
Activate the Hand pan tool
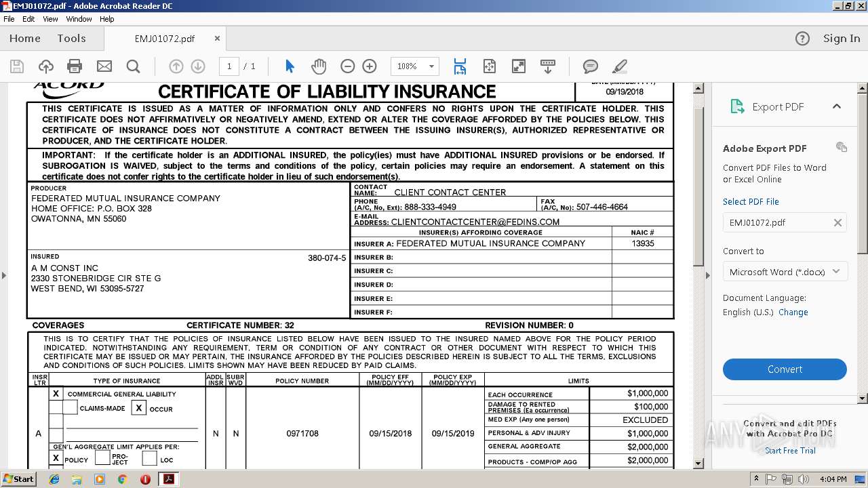[x=319, y=66]
